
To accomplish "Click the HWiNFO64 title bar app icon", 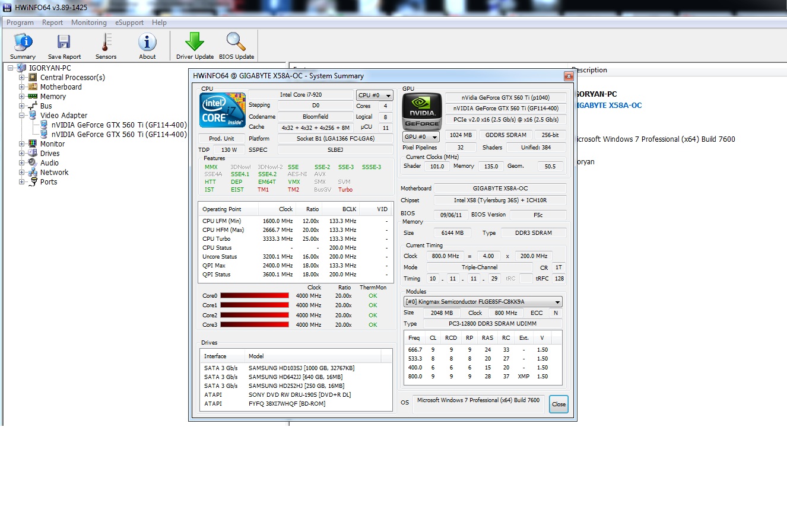I will pos(7,7).
